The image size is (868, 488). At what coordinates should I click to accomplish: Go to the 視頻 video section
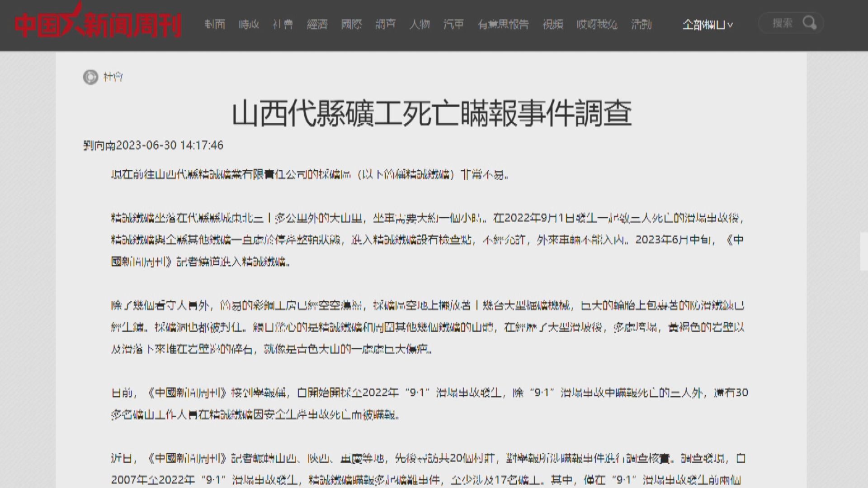tap(553, 25)
